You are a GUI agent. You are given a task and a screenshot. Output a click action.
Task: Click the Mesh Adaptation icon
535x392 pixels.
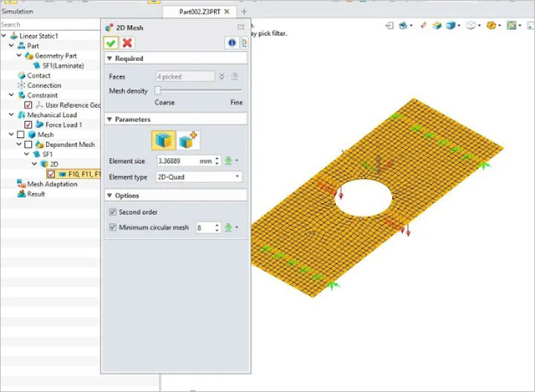point(21,184)
